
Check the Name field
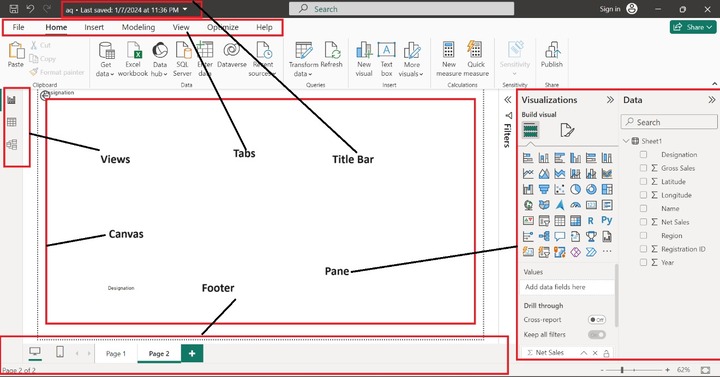click(643, 208)
